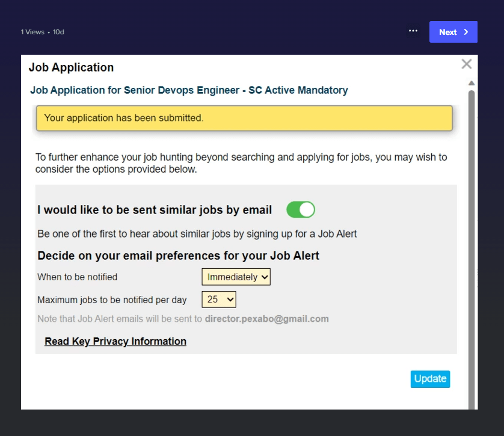The width and height of the screenshot is (504, 436).
Task: Open the When to be notified dropdown
Action: pyautogui.click(x=236, y=277)
